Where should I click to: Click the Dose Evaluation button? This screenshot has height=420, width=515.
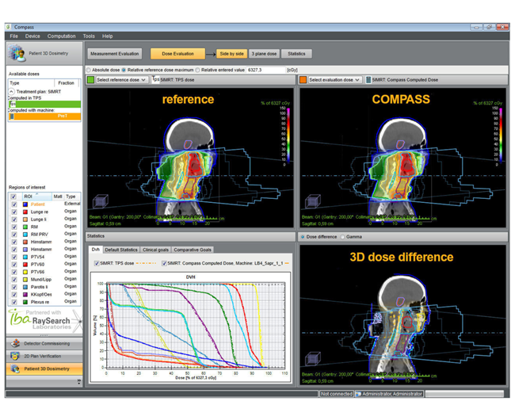(177, 54)
